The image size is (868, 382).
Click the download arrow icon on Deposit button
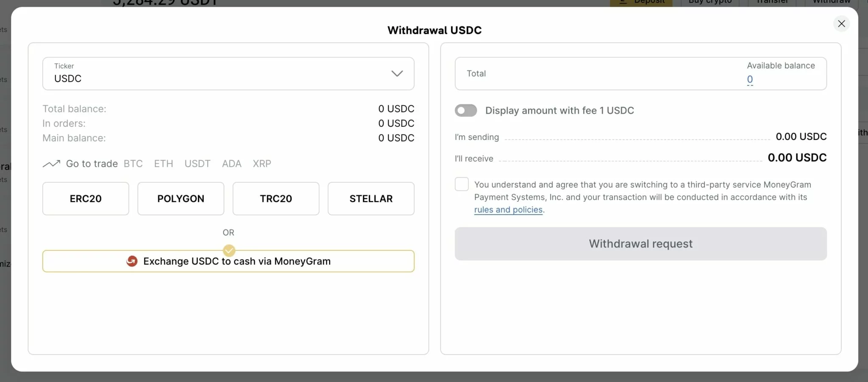[622, 2]
